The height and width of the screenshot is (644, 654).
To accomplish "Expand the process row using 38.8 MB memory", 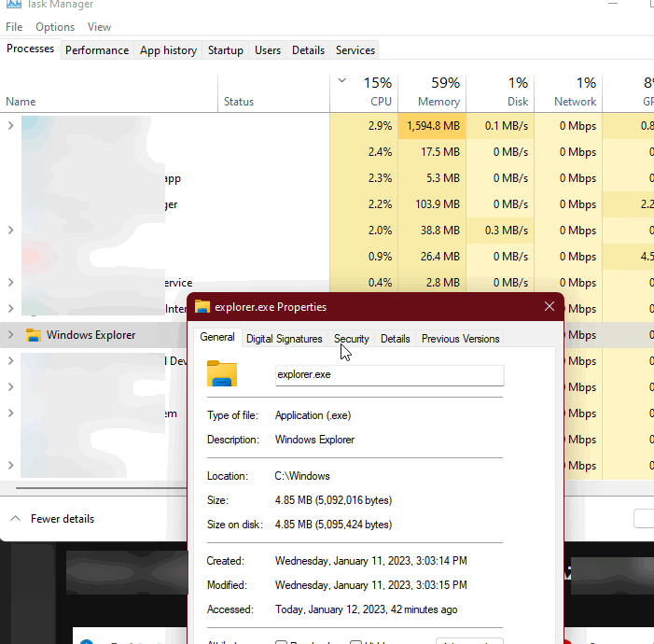I will coord(11,230).
